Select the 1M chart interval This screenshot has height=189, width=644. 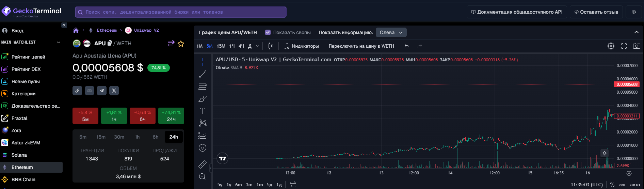pyautogui.click(x=199, y=46)
